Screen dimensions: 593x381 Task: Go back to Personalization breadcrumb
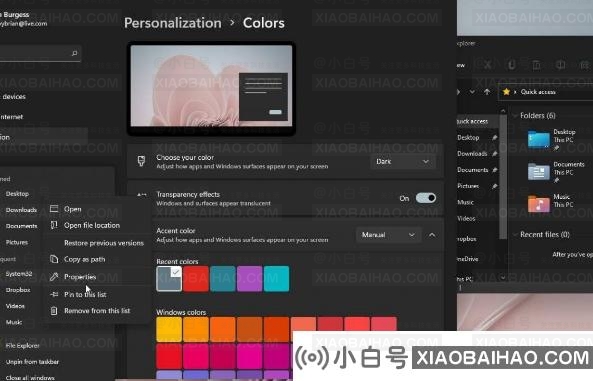pos(173,23)
